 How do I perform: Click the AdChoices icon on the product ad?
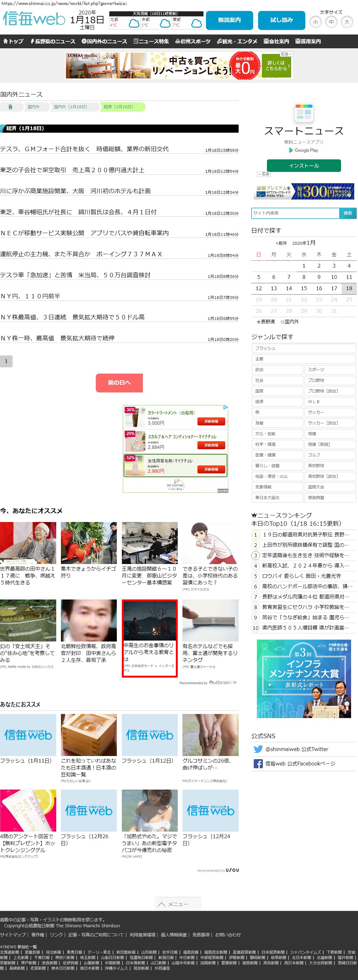[x=225, y=407]
